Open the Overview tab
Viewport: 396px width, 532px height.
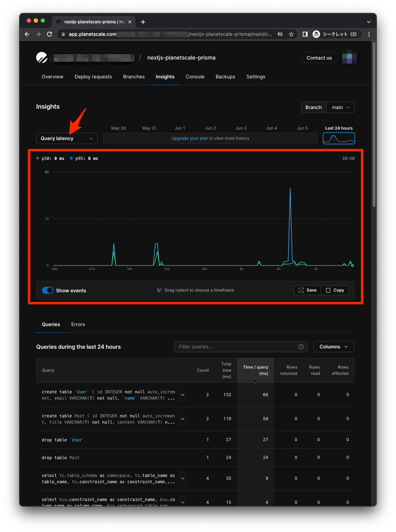coord(53,77)
